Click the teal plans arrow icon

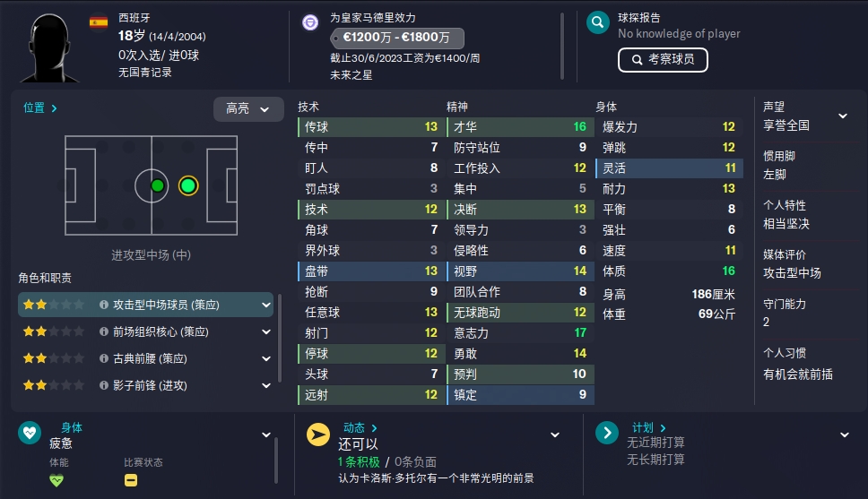point(607,433)
